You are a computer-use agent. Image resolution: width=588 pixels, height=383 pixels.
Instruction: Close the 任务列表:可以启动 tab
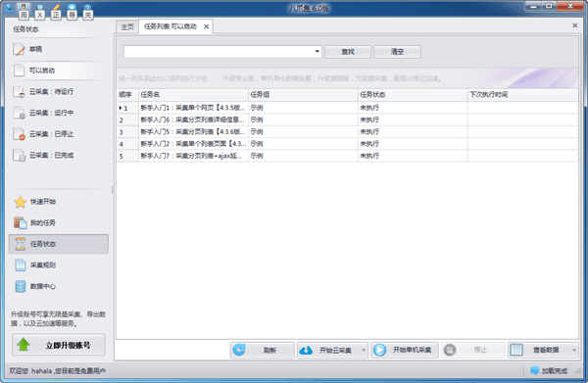(206, 26)
